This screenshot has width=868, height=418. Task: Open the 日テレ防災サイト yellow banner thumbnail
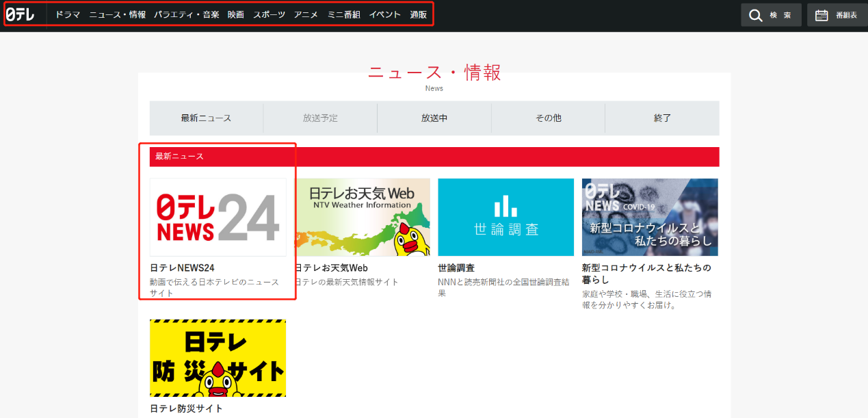(x=218, y=358)
